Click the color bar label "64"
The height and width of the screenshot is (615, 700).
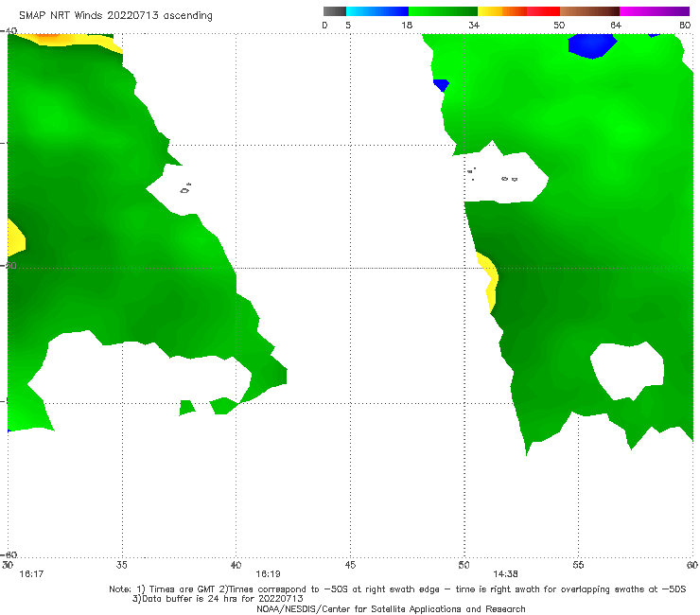click(x=616, y=25)
